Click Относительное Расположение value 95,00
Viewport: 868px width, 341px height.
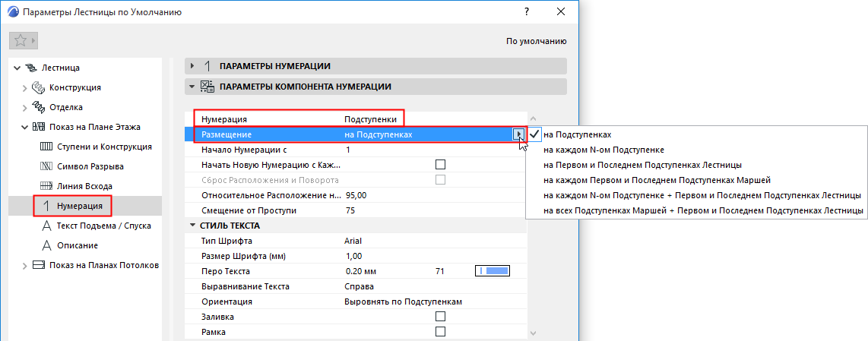[x=356, y=195]
